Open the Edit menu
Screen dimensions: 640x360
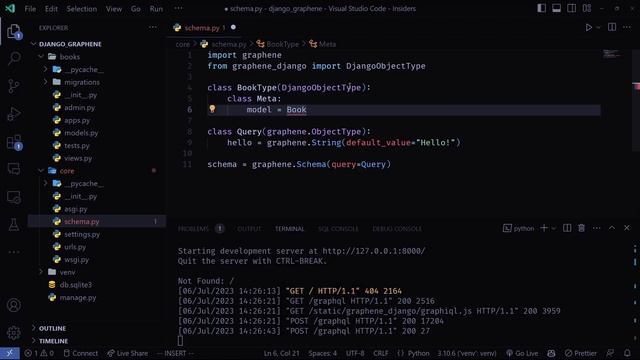51,9
